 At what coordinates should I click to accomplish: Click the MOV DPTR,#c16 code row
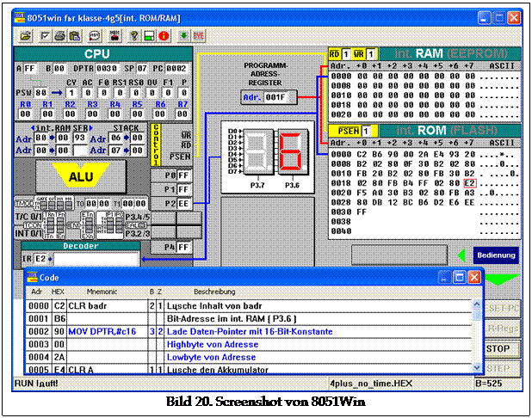(249, 331)
